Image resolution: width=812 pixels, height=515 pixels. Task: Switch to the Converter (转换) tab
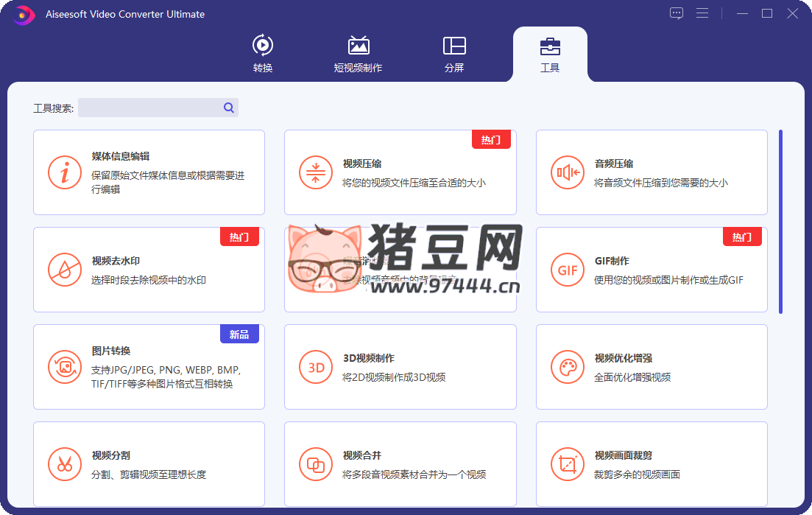(263, 54)
